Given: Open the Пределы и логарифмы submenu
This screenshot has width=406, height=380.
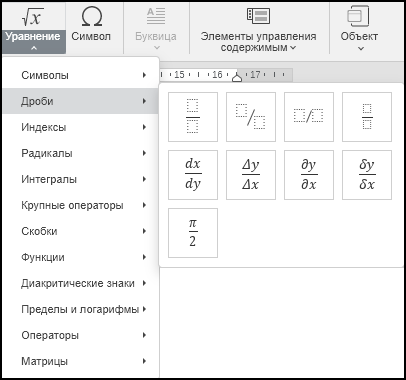Looking at the screenshot, I should pos(80,309).
